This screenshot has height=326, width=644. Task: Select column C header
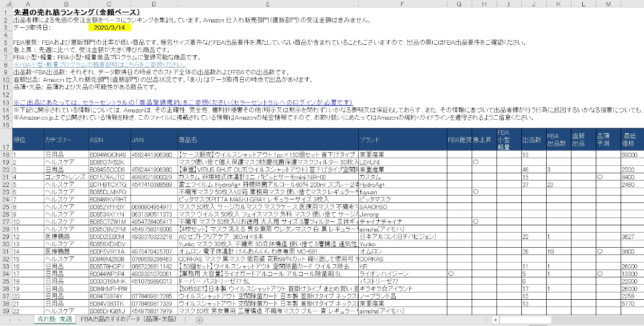click(x=109, y=4)
